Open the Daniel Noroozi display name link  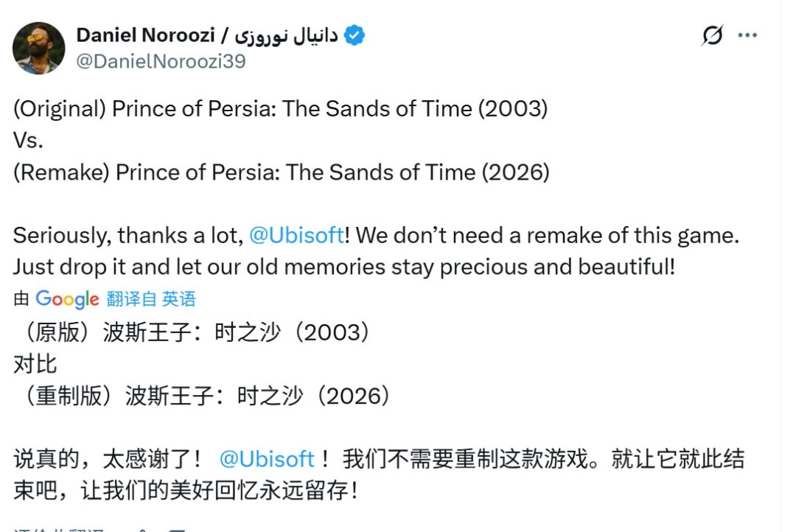click(x=145, y=35)
